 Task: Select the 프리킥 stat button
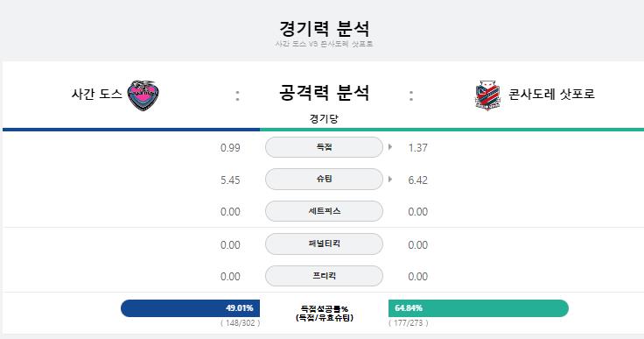point(324,276)
